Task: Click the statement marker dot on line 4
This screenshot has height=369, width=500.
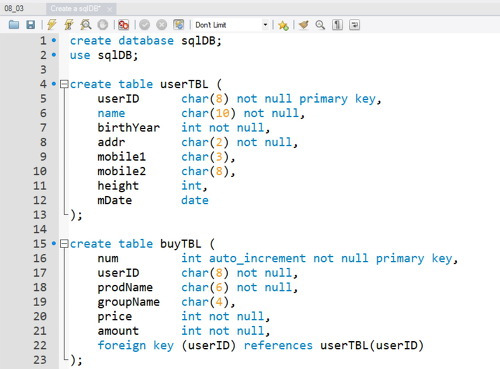Action: [x=54, y=84]
